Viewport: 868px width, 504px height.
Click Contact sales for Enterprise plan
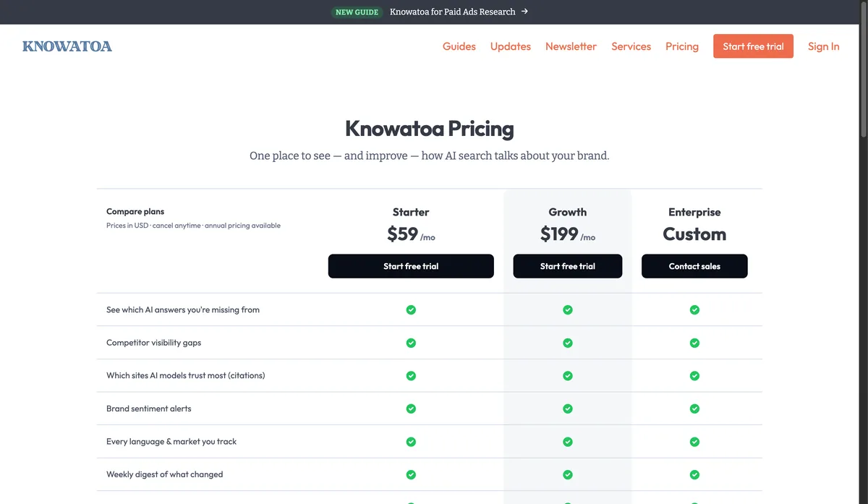[694, 266]
